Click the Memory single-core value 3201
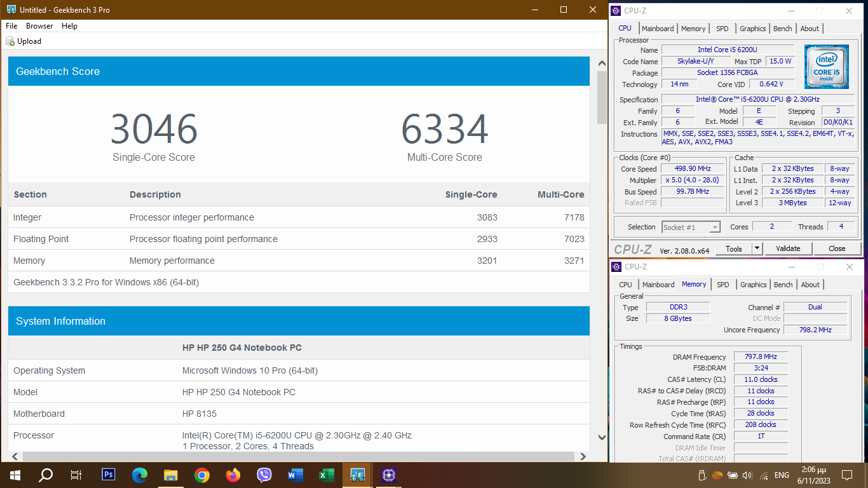868x488 pixels. tap(487, 261)
